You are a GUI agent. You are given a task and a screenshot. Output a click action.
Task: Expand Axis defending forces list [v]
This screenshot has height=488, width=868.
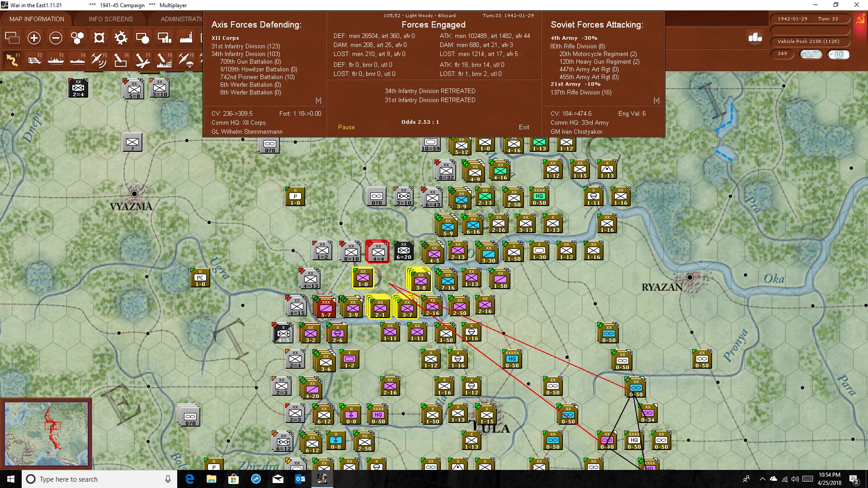point(318,100)
